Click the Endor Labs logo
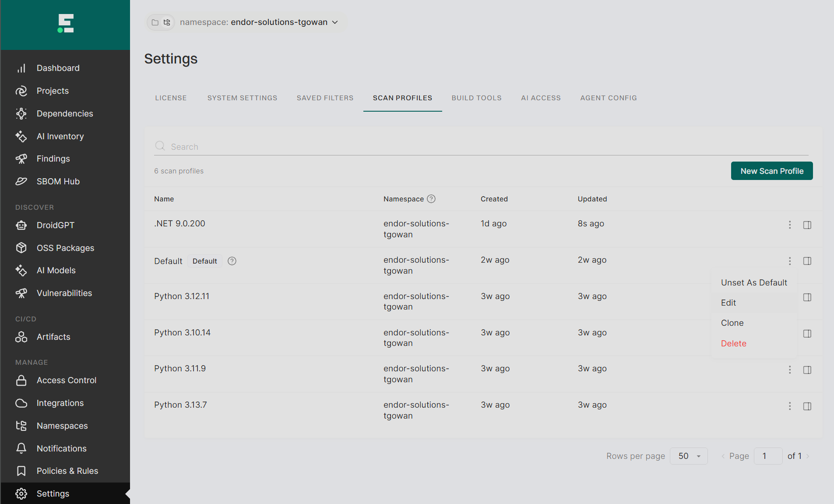This screenshot has height=504, width=834. click(x=66, y=24)
